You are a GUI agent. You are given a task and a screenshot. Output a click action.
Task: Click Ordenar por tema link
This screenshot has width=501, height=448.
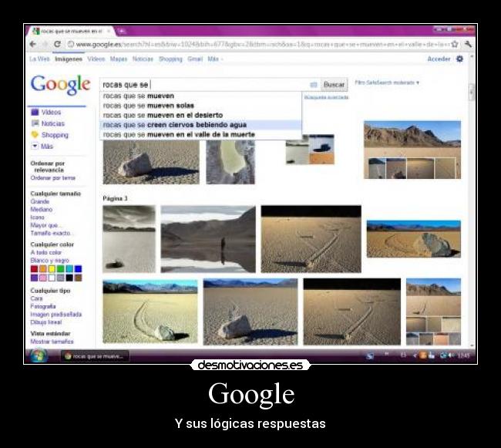[53, 178]
